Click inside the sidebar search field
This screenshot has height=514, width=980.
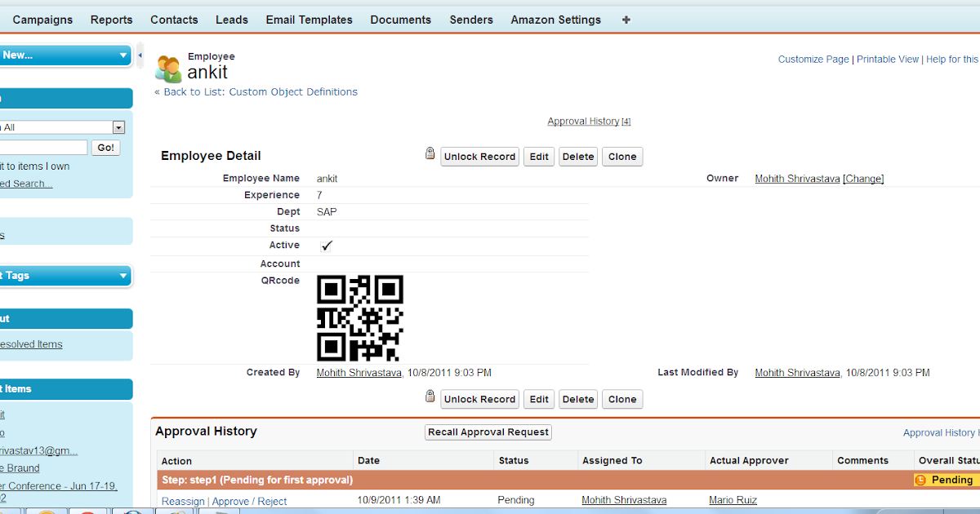tap(44, 147)
